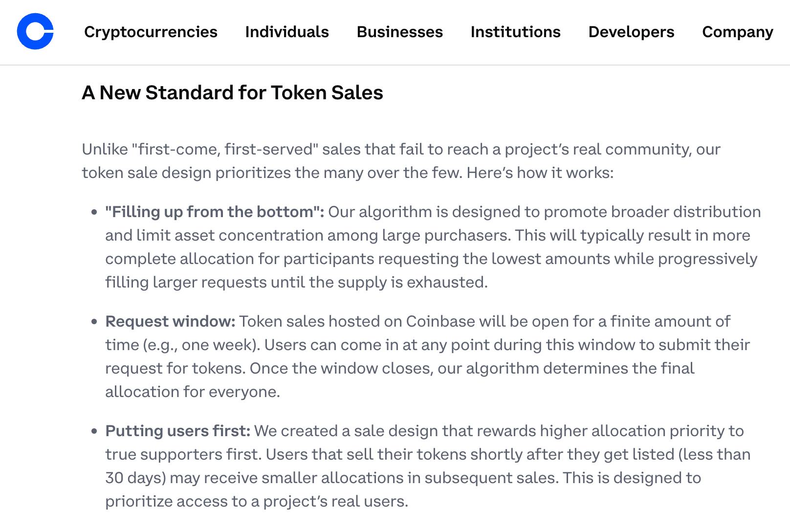Click the Individuals link in the navbar
This screenshot has height=532, width=790.
coord(287,32)
